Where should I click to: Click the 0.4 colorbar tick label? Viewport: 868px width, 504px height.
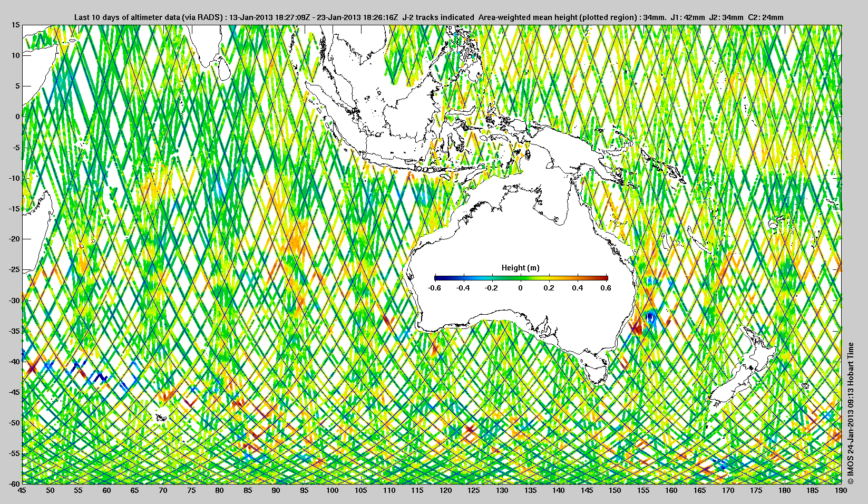point(578,288)
